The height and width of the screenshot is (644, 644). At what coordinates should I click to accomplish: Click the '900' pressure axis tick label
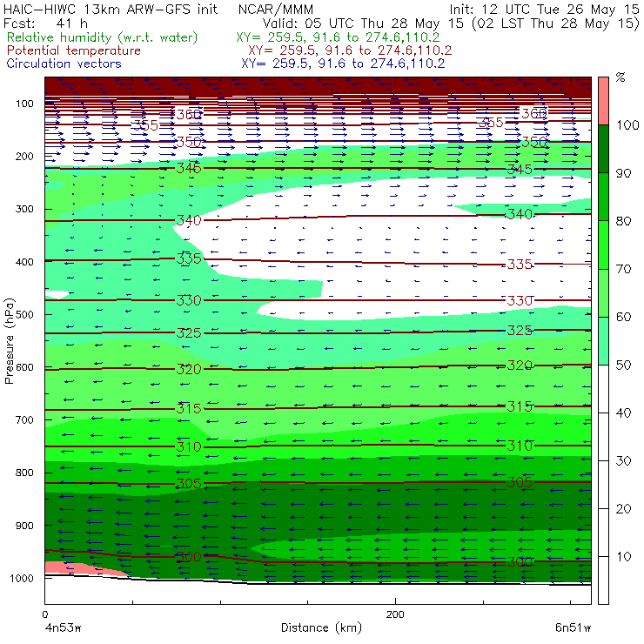point(24,526)
